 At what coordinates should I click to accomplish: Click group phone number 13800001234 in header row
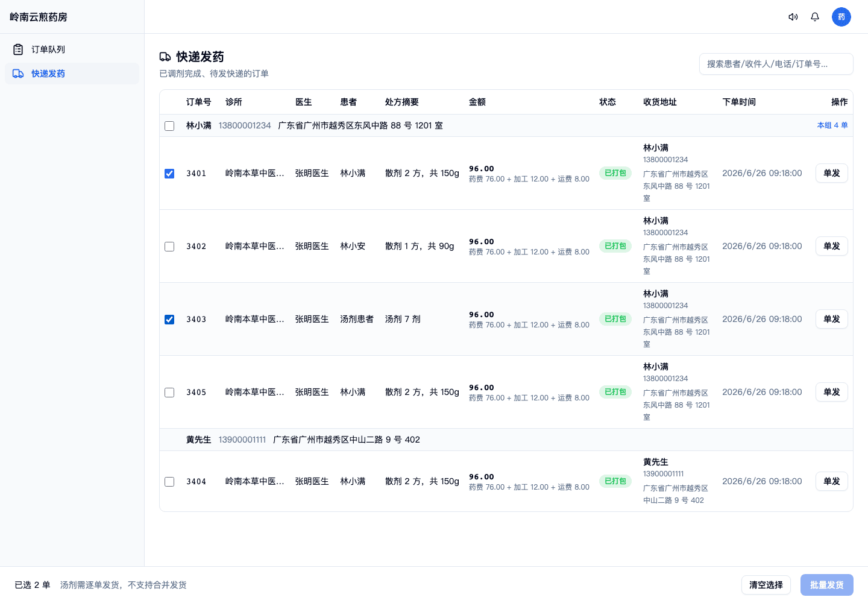245,125
